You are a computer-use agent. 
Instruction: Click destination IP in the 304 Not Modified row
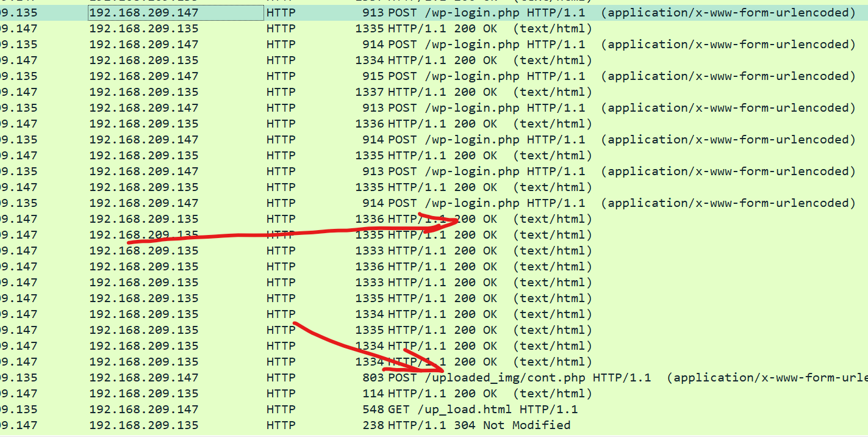pyautogui.click(x=144, y=425)
